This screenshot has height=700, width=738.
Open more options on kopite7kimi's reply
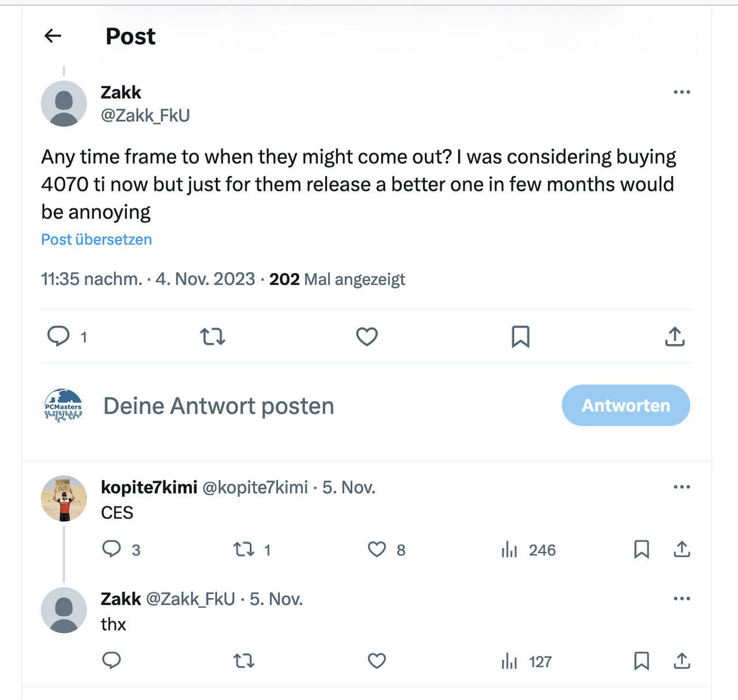[681, 487]
